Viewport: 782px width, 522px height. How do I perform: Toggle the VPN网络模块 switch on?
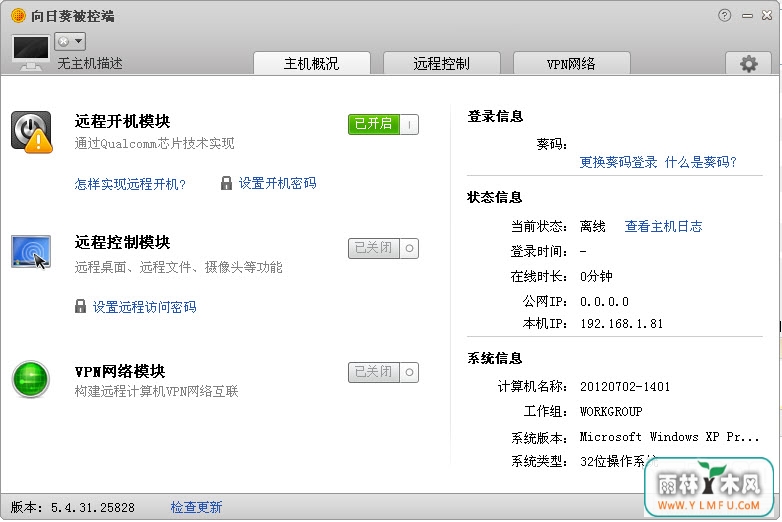point(383,372)
